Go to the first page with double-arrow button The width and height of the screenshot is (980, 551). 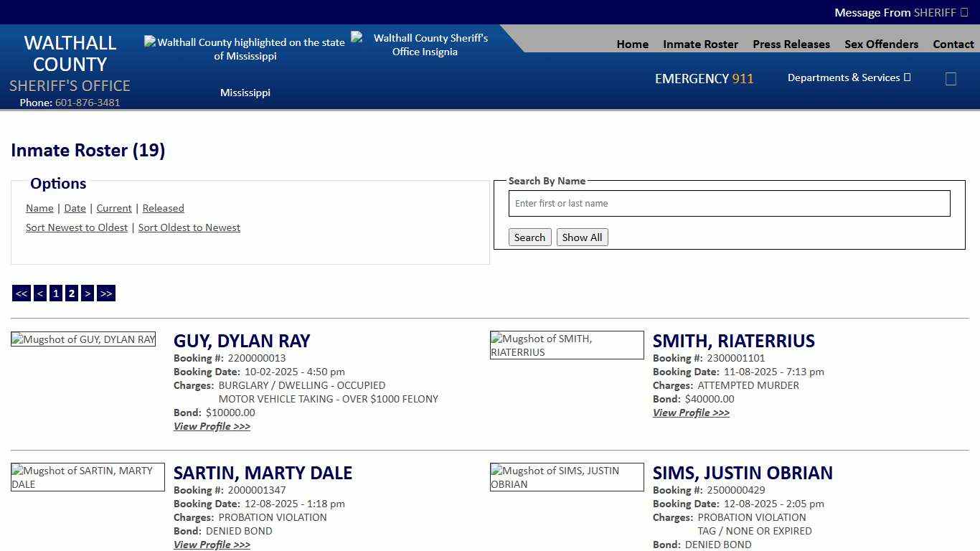point(21,293)
